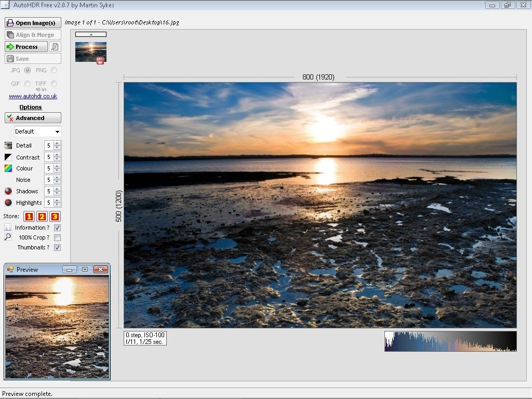The image size is (532, 399).
Task: Select the PNG output format radio
Action: pyautogui.click(x=54, y=70)
